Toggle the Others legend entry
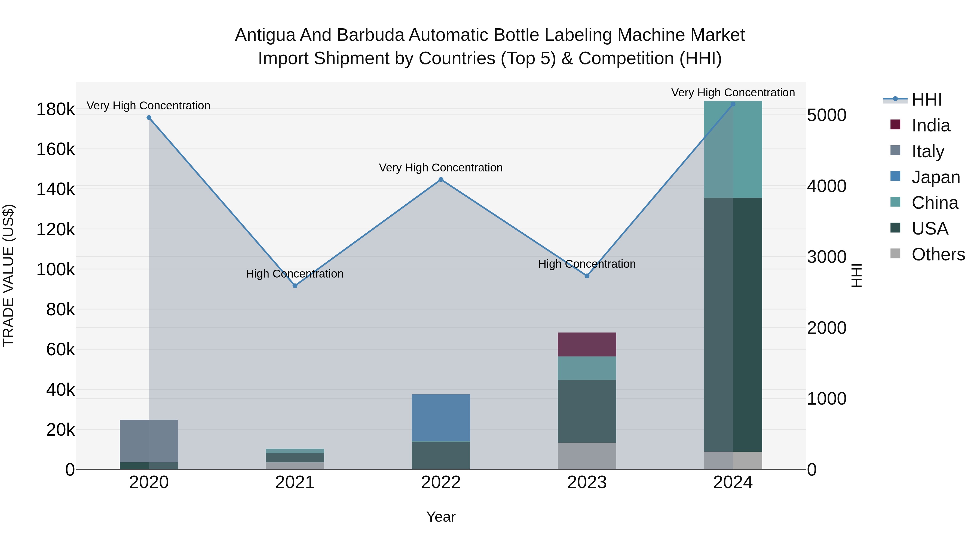980x551 pixels. pyautogui.click(x=927, y=254)
